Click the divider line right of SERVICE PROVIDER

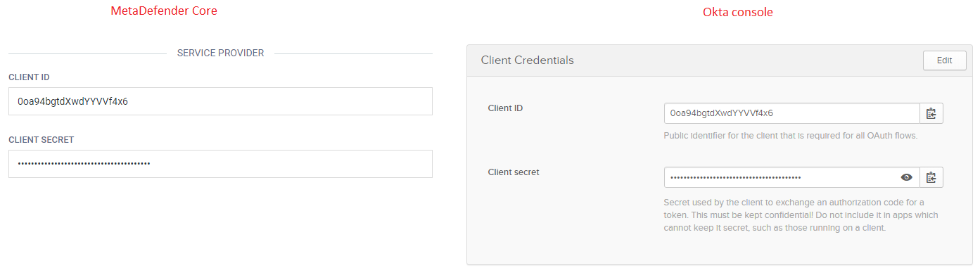click(354, 53)
